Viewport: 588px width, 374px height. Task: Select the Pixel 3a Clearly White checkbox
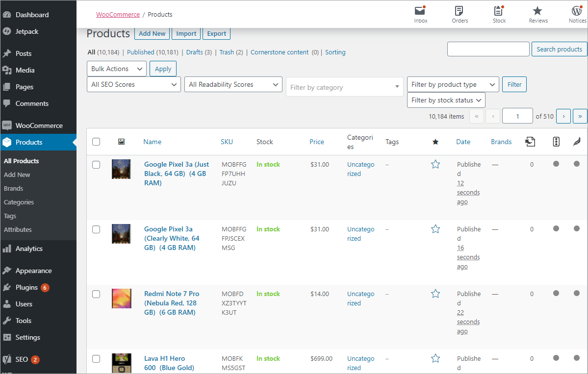(97, 229)
